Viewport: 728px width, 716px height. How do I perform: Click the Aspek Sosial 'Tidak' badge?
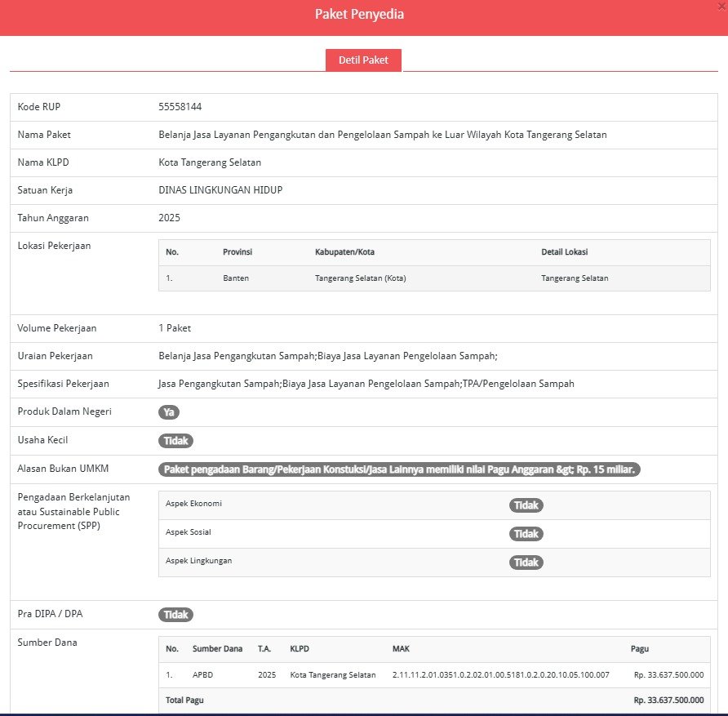coord(526,534)
